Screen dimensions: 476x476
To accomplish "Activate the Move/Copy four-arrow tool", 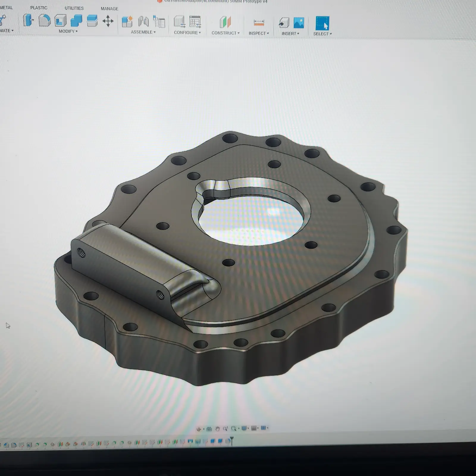I will tap(108, 21).
